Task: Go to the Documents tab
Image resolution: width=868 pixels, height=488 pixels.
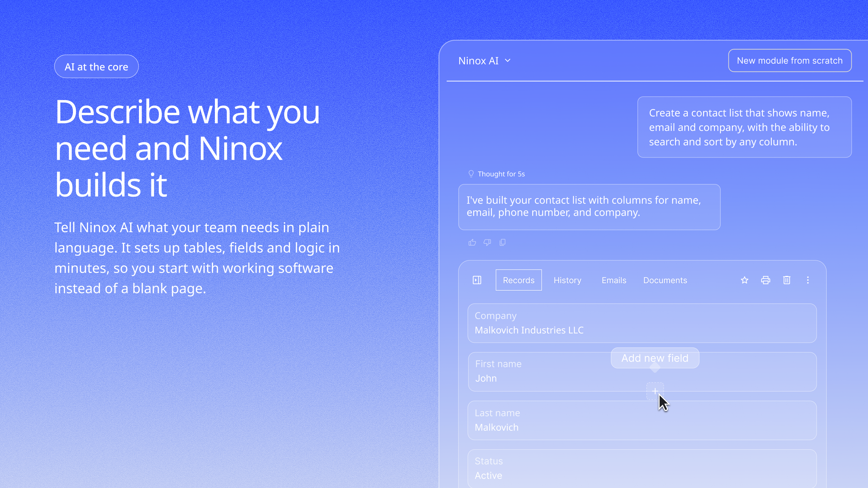Action: (x=665, y=280)
